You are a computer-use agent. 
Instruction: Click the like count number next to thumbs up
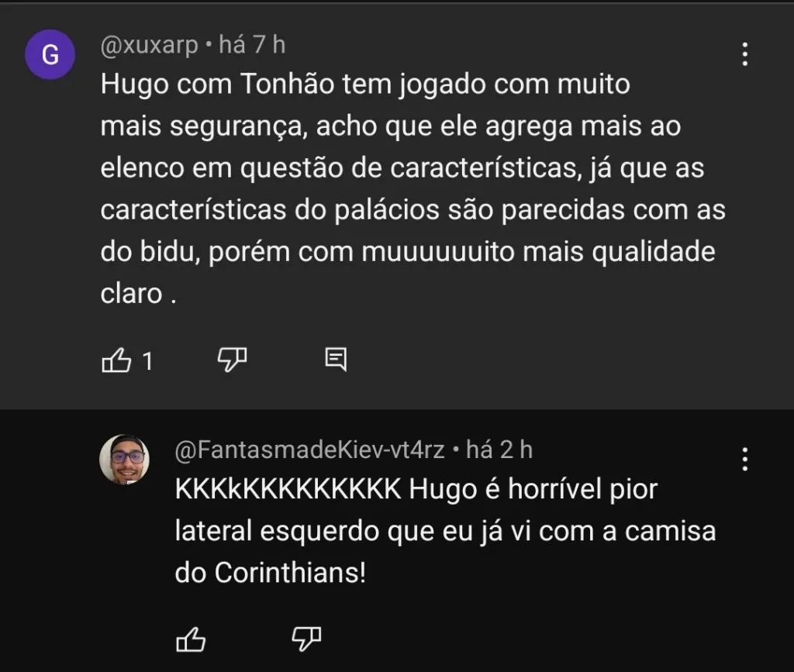(x=147, y=360)
